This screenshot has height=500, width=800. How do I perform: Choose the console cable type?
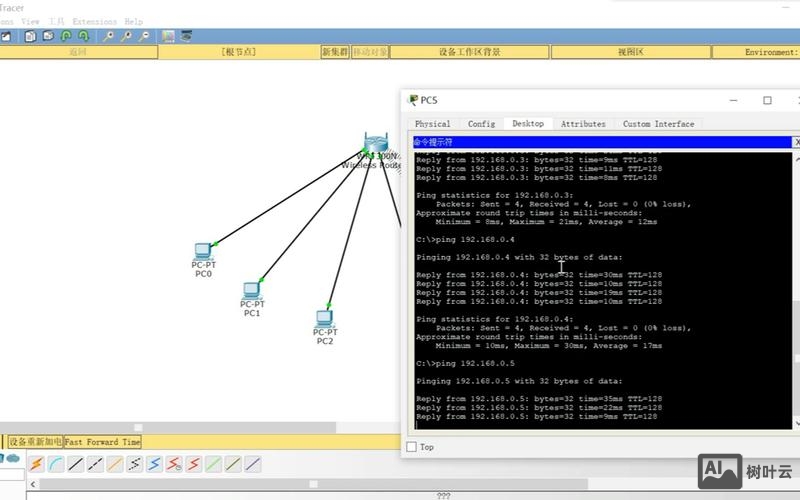coord(56,464)
